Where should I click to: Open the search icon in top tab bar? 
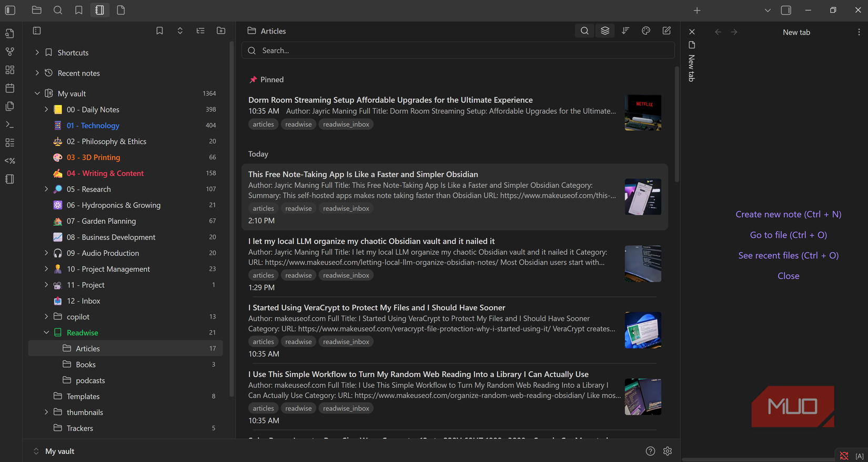pos(58,10)
